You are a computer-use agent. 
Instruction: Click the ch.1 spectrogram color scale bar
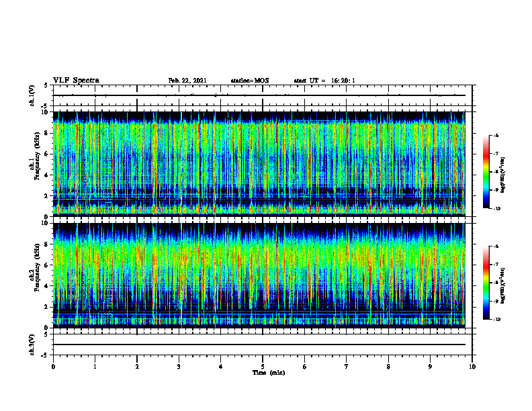[486, 172]
